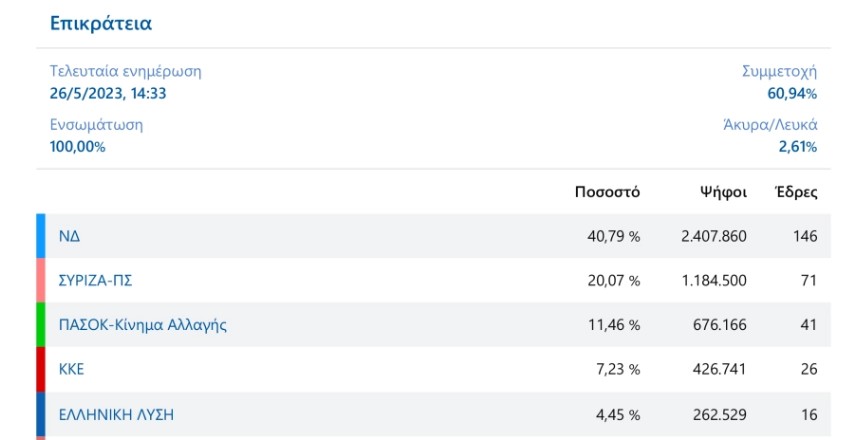The width and height of the screenshot is (857, 440).
Task: Click the Άκυρα/Λευκά value 2,61%
Action: click(x=797, y=147)
